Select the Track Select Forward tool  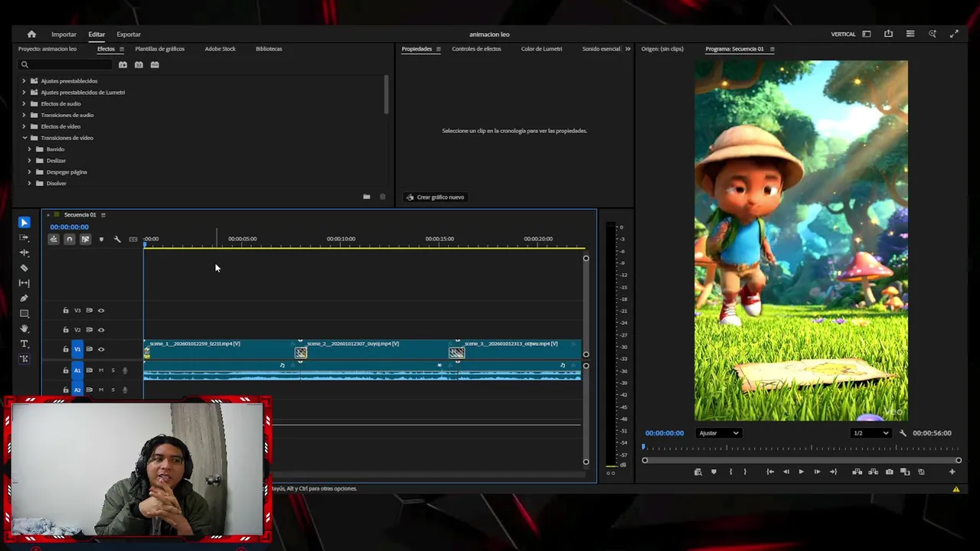coord(24,238)
